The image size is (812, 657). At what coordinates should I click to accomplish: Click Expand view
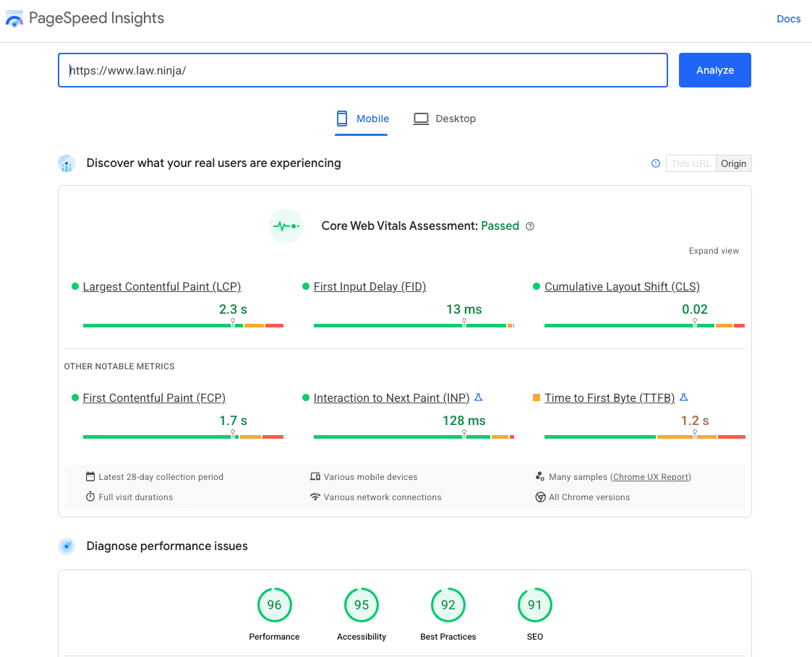coord(714,251)
